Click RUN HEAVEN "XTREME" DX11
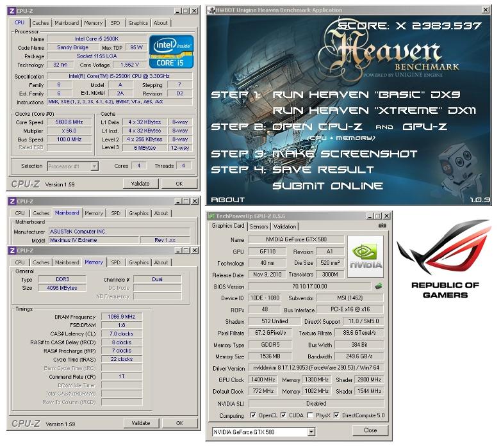 (x=374, y=111)
